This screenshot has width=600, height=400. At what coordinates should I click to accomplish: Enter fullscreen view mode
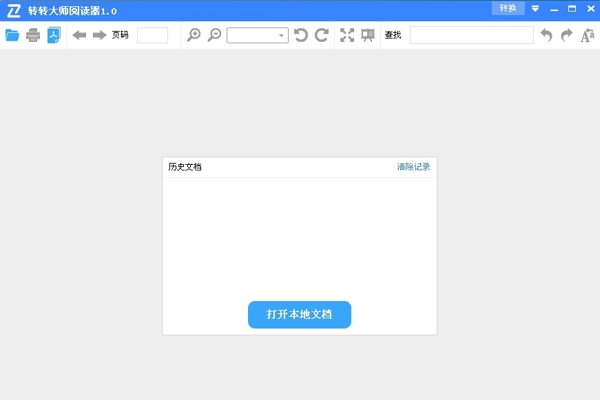[x=347, y=35]
